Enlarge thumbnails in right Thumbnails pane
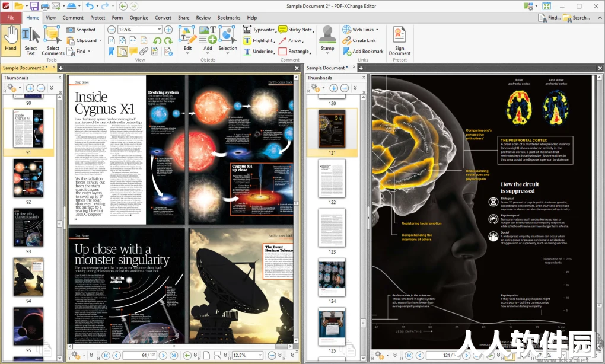The width and height of the screenshot is (605, 364). 333,88
